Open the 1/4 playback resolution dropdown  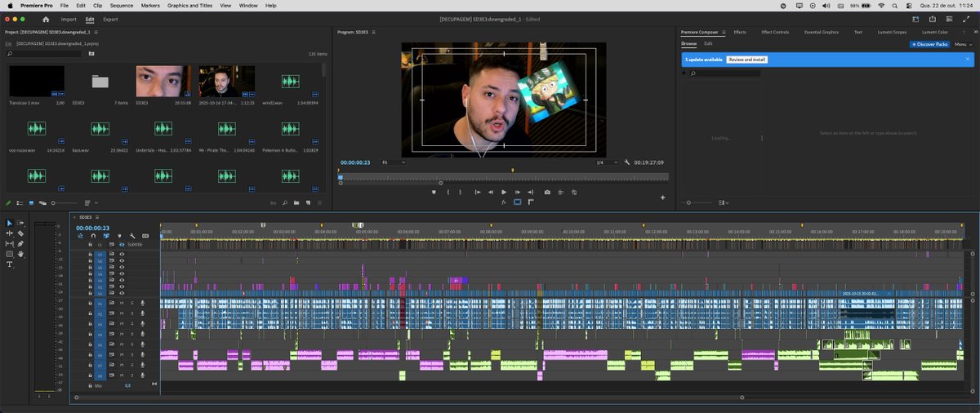click(605, 162)
